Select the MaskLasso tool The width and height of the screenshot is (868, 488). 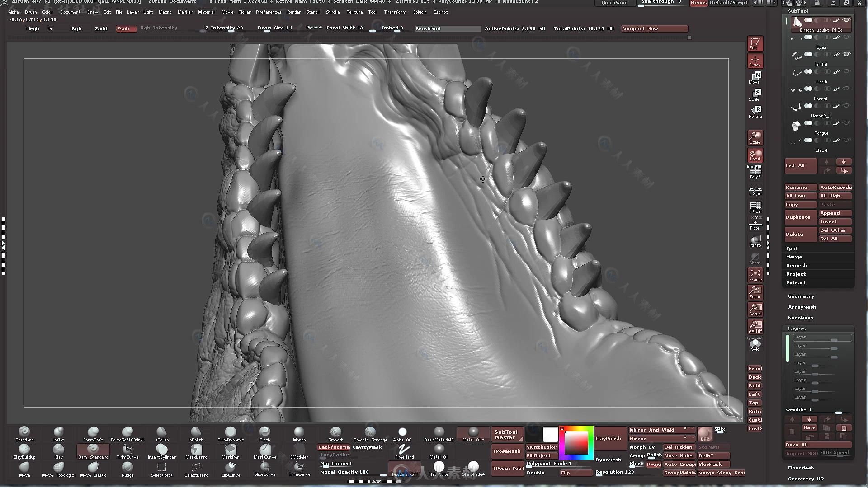tap(196, 450)
